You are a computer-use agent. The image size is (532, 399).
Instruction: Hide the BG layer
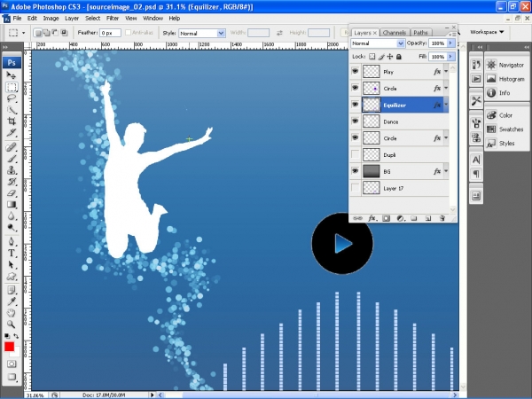[355, 171]
